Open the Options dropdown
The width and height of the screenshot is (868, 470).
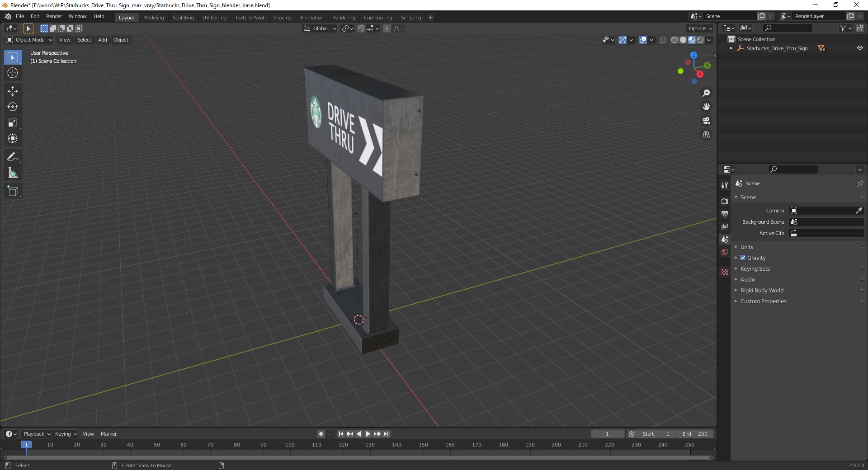[700, 28]
